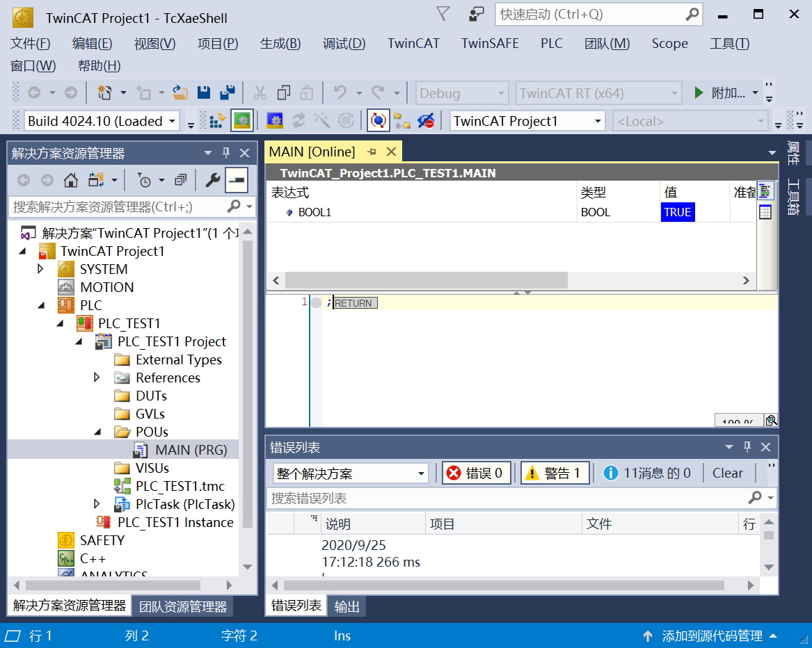Click the Choose Target System icon

pyautogui.click(x=402, y=121)
